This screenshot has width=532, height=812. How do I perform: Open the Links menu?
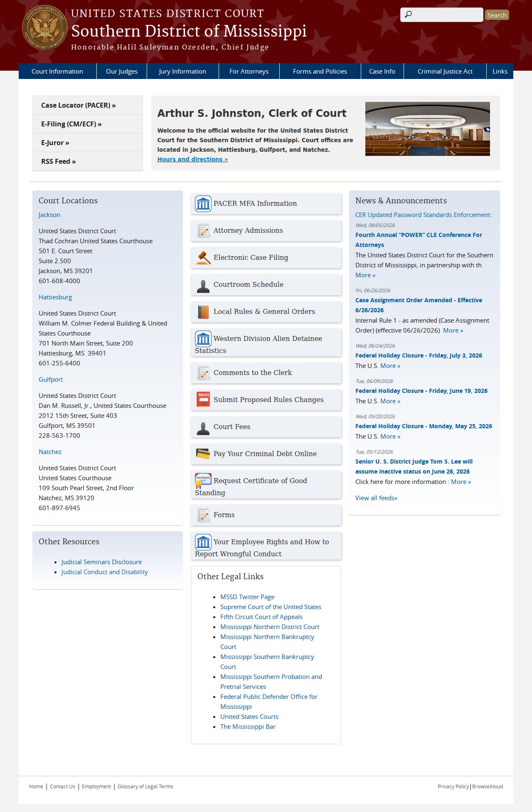coord(500,71)
